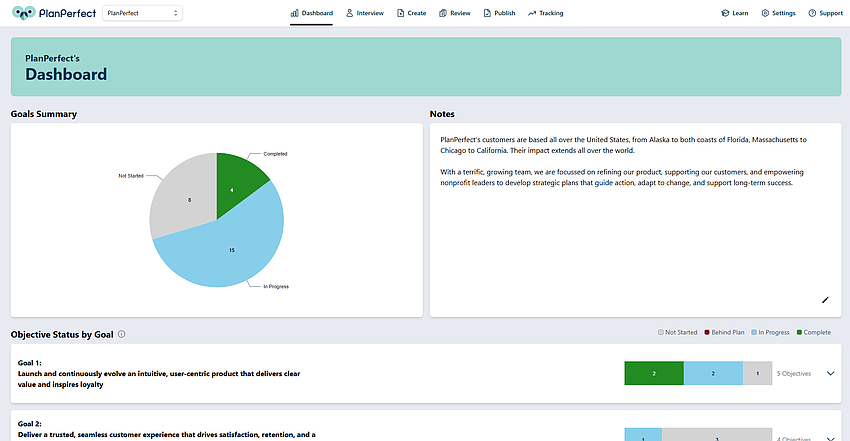Click the 'Objective Status by Goal' heading
The image size is (850, 441).
pyautogui.click(x=62, y=334)
